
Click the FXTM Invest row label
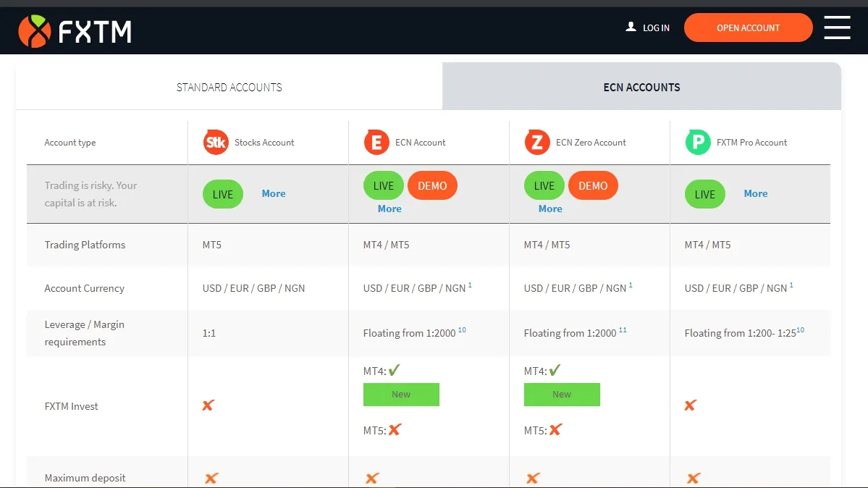pyautogui.click(x=71, y=406)
